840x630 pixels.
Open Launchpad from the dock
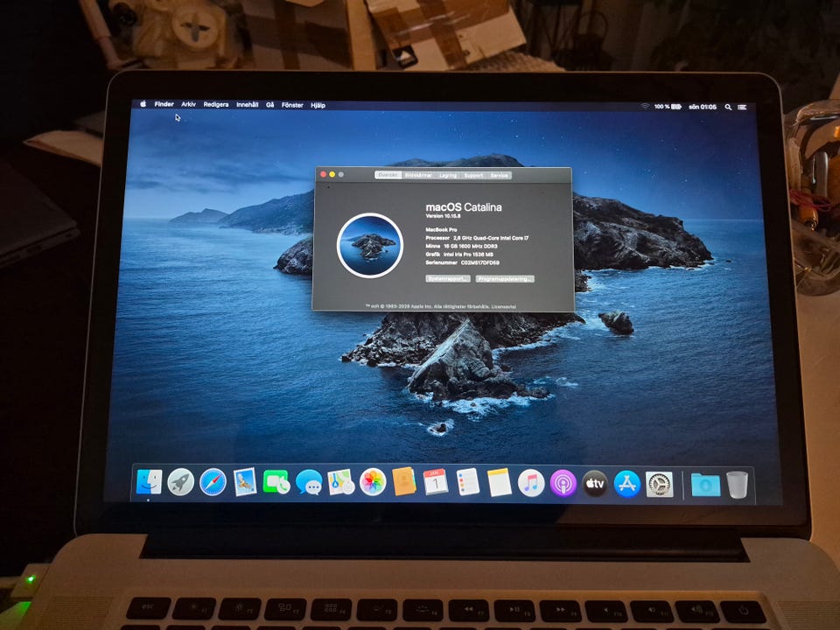point(181,481)
